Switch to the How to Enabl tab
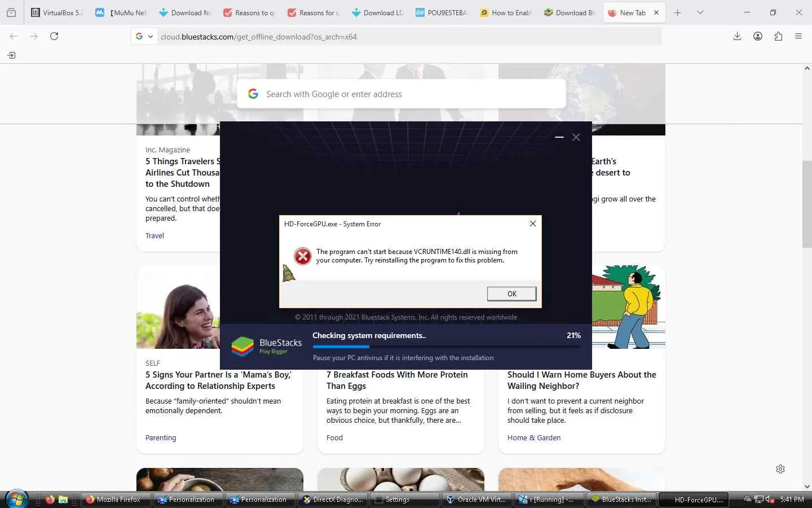This screenshot has width=812, height=508. click(x=506, y=12)
